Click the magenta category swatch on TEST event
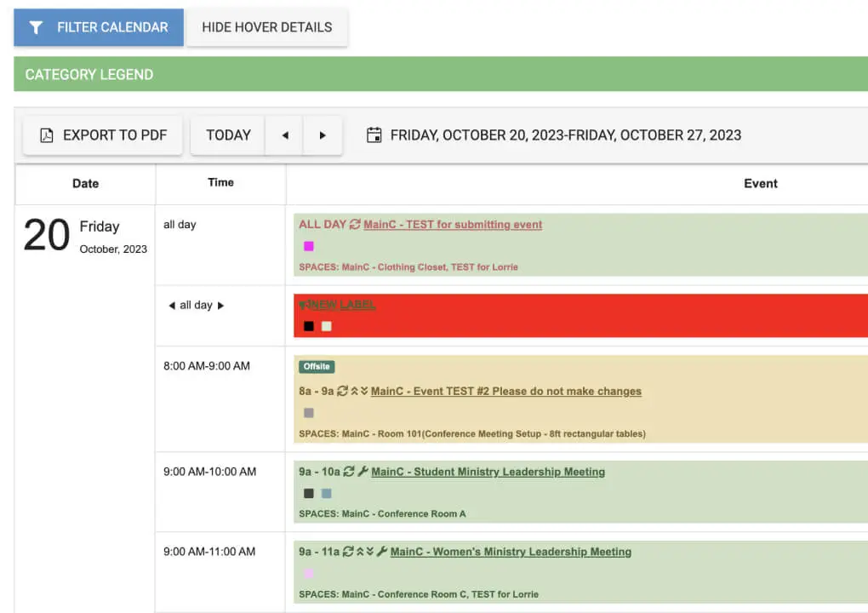868x613 pixels. [309, 247]
